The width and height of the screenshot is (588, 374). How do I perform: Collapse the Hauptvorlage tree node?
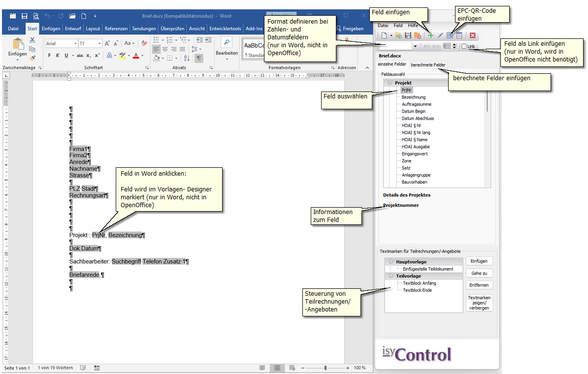[391, 262]
